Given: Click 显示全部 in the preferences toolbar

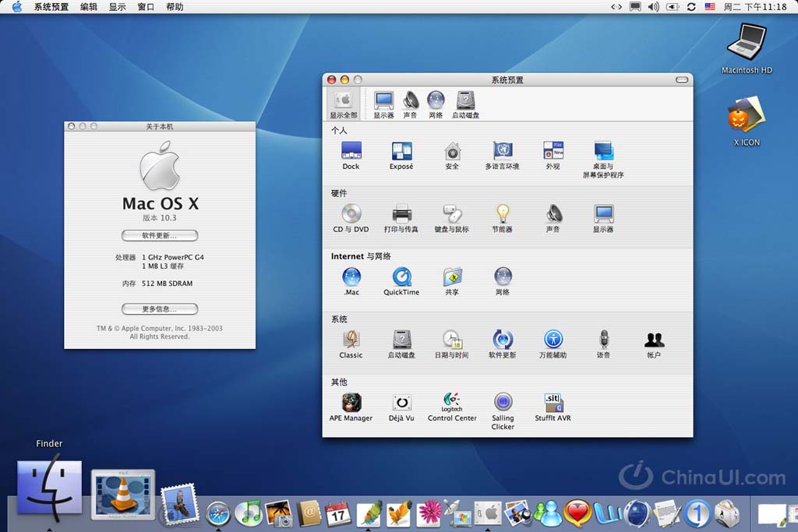Looking at the screenshot, I should 344,105.
